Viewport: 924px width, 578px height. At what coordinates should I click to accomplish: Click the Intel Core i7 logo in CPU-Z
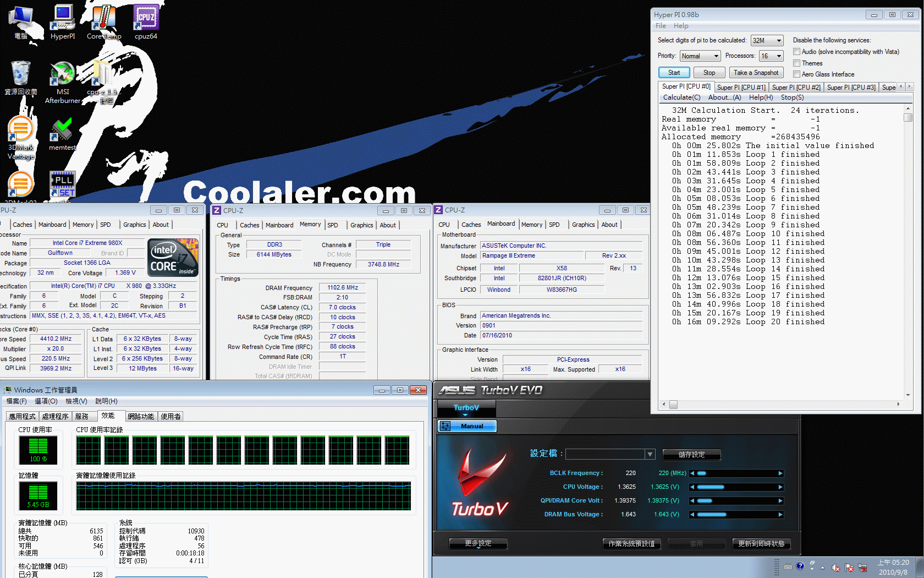pos(173,257)
